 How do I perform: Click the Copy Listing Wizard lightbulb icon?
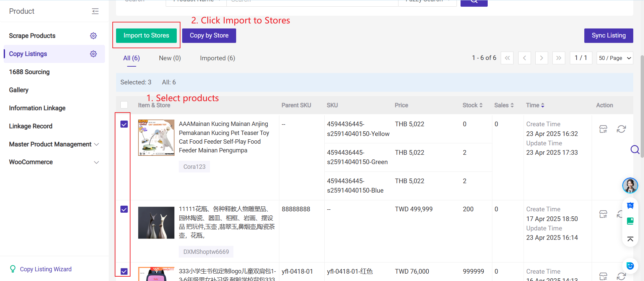tap(13, 269)
